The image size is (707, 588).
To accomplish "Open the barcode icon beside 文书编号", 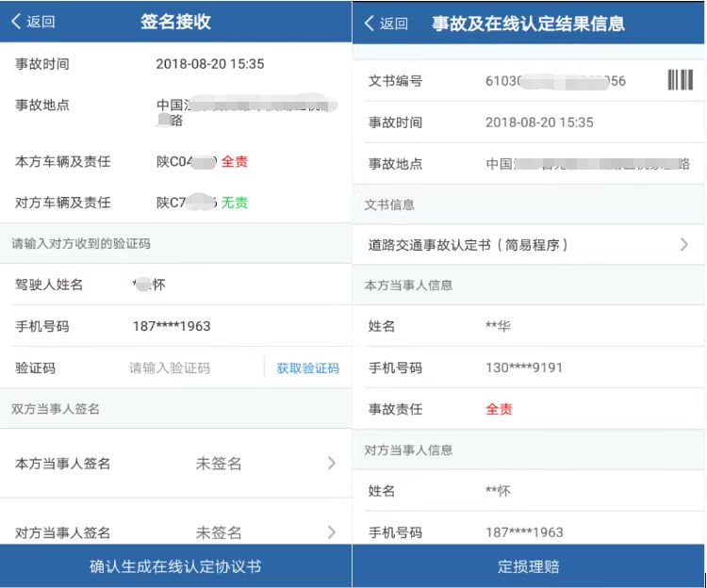I will click(680, 80).
